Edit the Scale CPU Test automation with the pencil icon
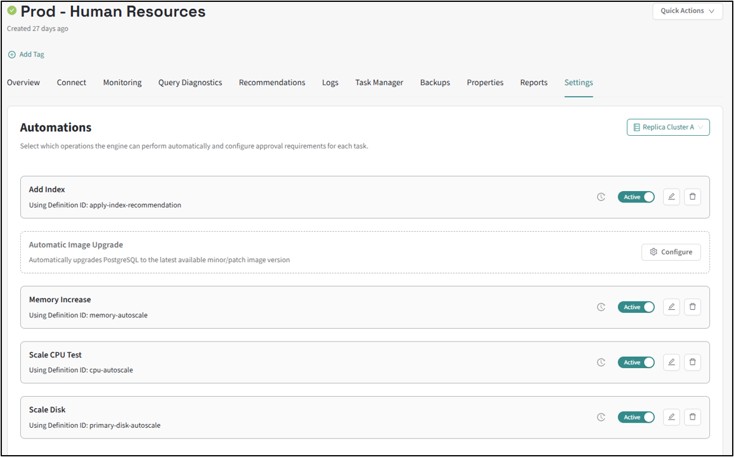This screenshot has width=734, height=457. pyautogui.click(x=671, y=362)
